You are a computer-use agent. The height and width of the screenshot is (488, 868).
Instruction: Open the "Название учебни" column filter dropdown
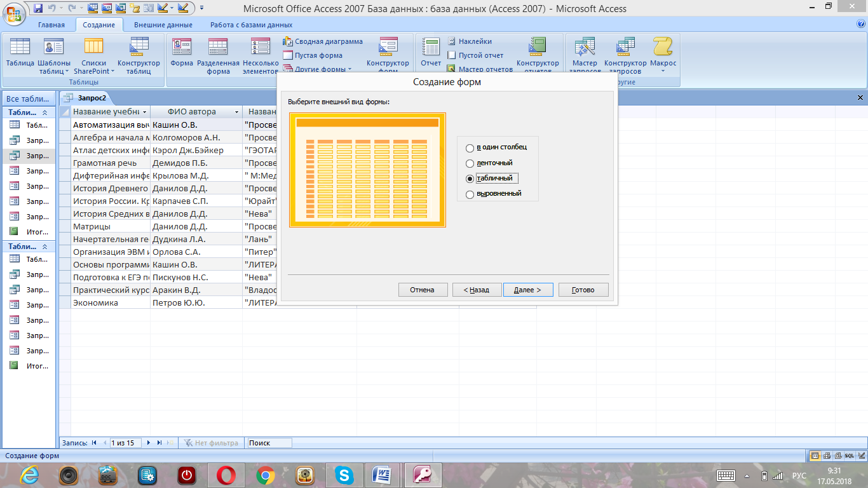tap(145, 112)
